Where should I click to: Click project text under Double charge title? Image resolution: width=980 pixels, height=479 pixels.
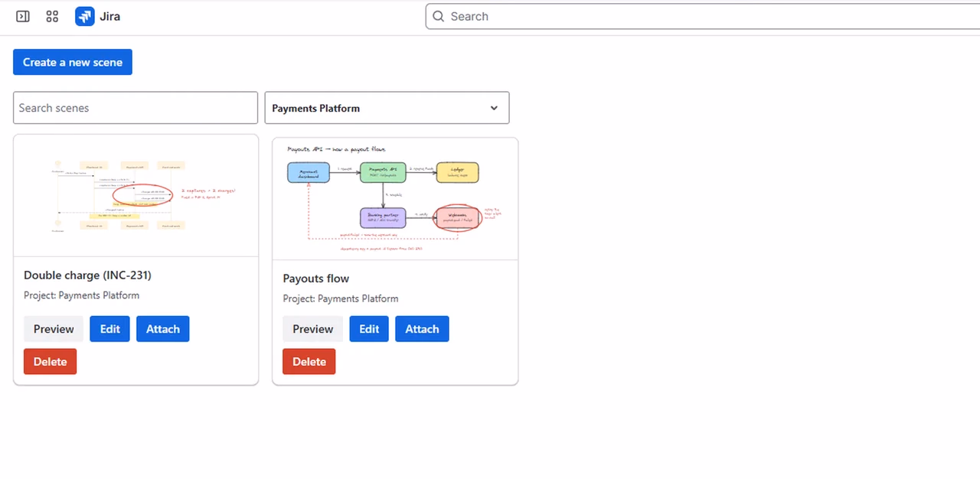click(82, 295)
